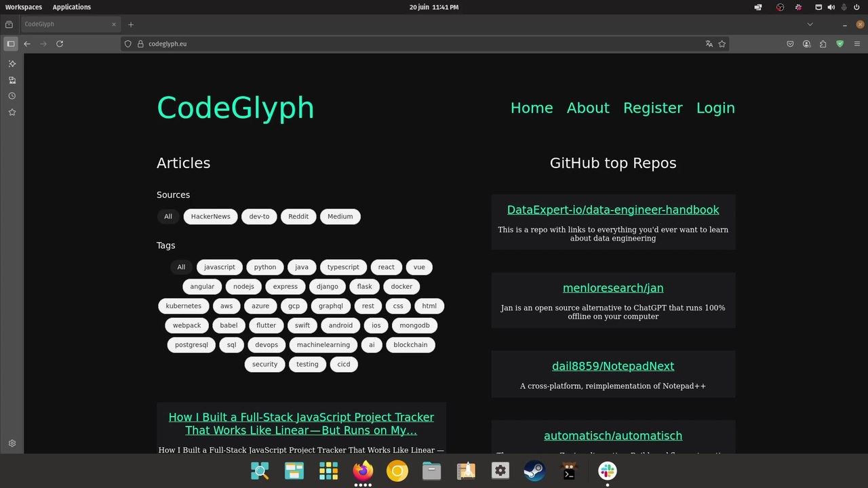Image resolution: width=868 pixels, height=488 pixels.
Task: Open the Workspaces menu in the top panel
Action: [x=24, y=7]
